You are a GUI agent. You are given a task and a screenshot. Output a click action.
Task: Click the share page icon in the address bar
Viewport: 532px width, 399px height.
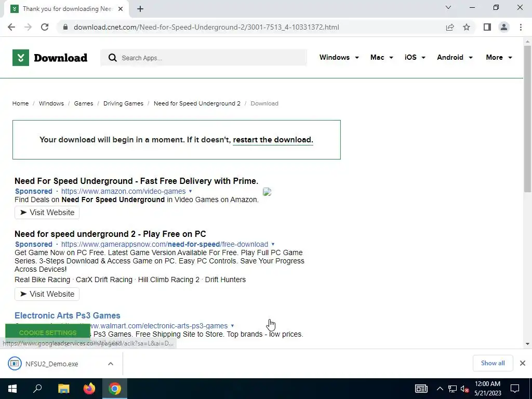[450, 27]
